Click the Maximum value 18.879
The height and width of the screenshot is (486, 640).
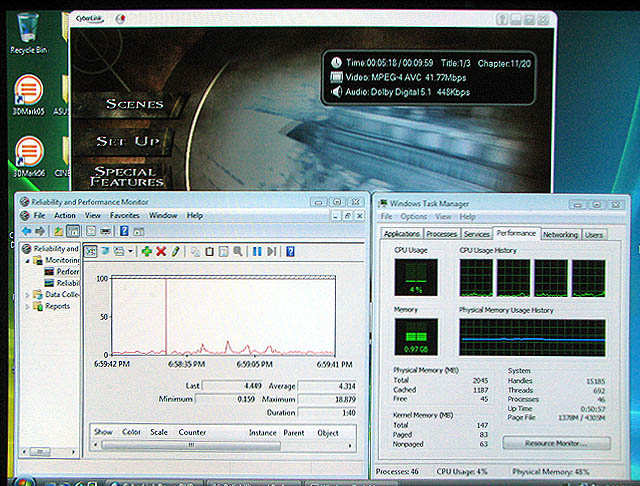click(327, 399)
